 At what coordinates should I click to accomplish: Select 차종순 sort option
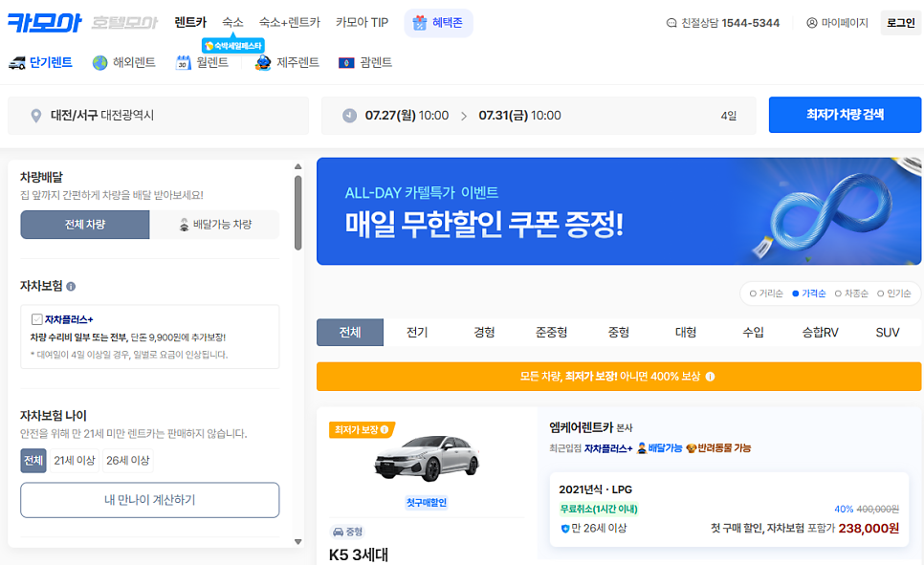pos(851,293)
